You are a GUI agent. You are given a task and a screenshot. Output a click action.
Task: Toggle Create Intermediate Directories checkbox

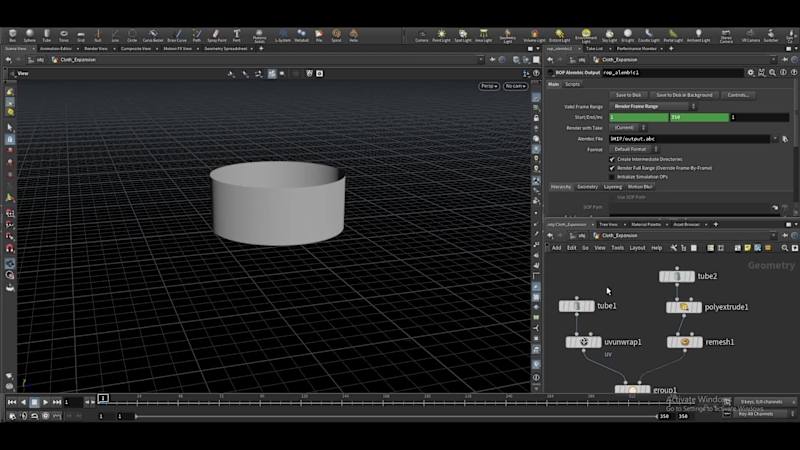pyautogui.click(x=612, y=159)
